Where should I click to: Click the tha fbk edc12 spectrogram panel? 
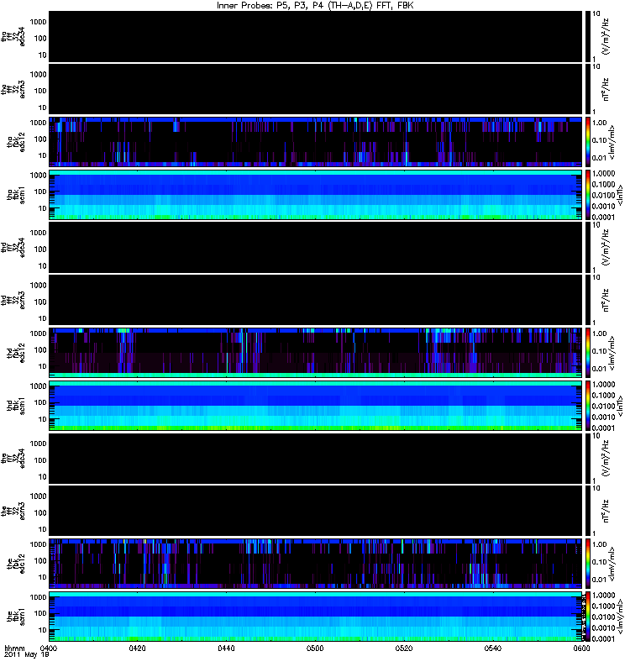click(315, 142)
